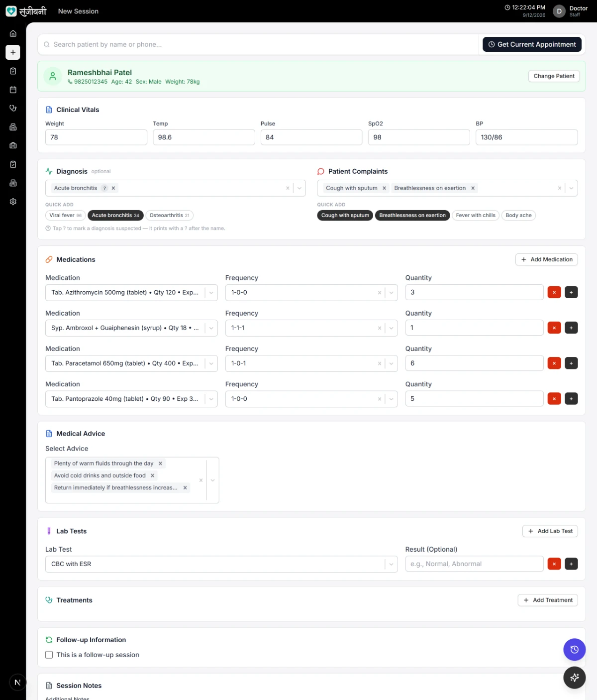Open the first-aid kit sidebar icon
Viewport: 597px width, 700px height.
coord(13,145)
